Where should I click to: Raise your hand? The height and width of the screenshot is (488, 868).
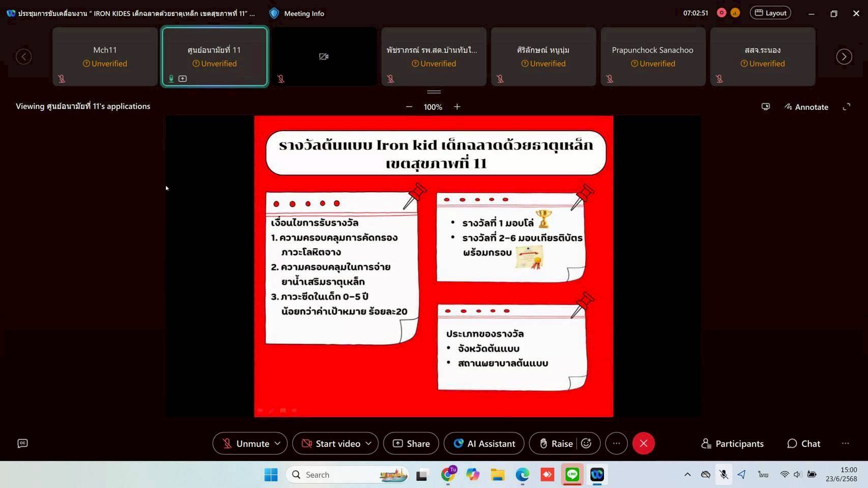tap(556, 443)
